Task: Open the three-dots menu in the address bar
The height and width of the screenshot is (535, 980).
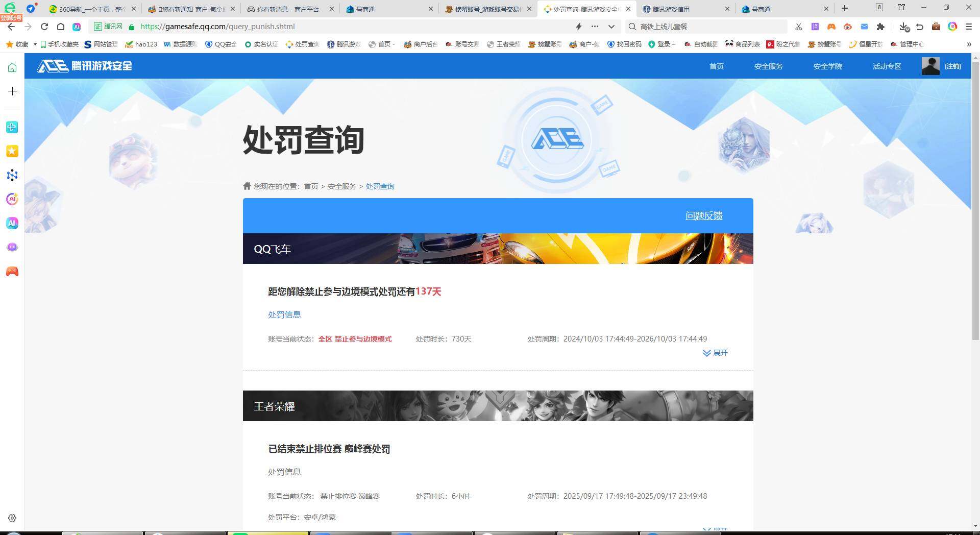Action: pyautogui.click(x=595, y=27)
